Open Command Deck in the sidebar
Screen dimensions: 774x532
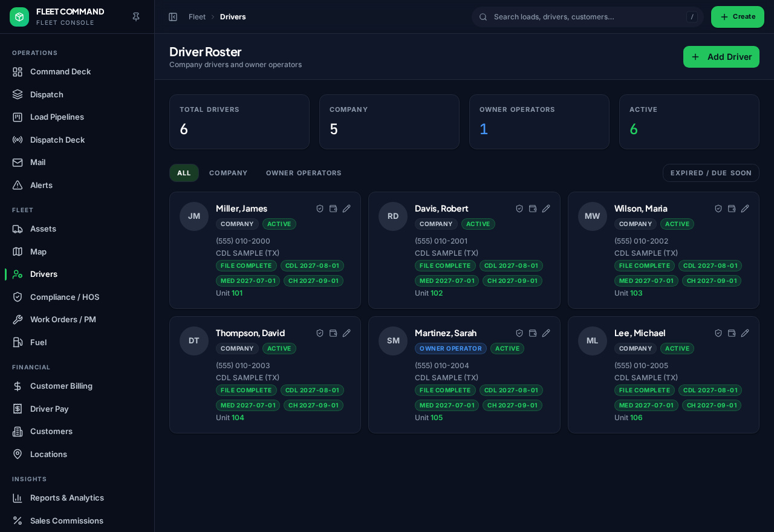tap(77, 71)
